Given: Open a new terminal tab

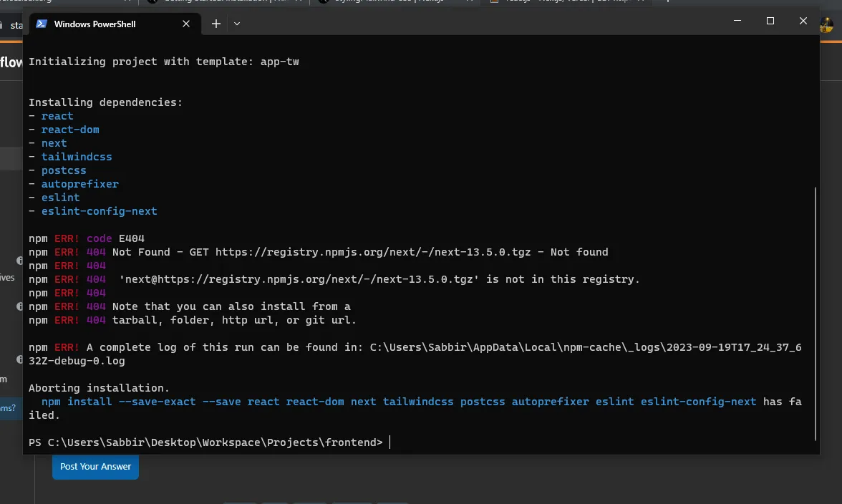Looking at the screenshot, I should click(216, 24).
